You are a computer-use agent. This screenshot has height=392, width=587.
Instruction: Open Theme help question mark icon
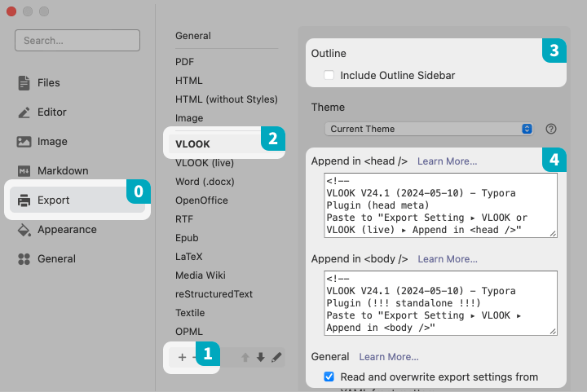(x=550, y=129)
